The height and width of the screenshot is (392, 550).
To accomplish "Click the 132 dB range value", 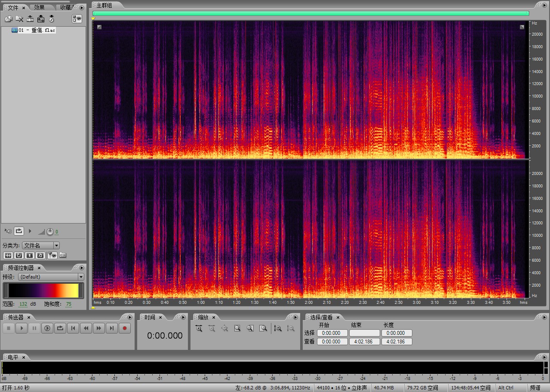I will point(23,304).
